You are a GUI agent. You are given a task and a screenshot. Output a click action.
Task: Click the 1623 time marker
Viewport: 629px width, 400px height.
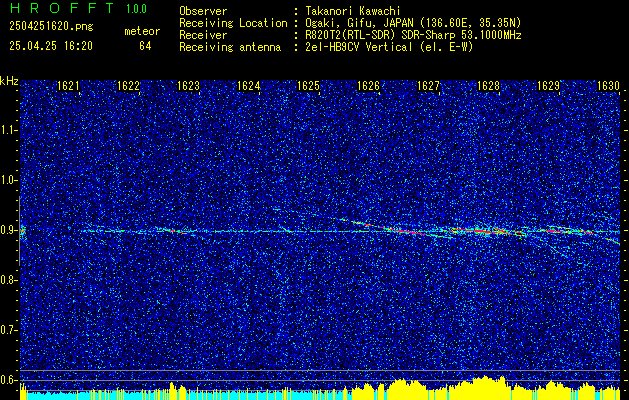(x=188, y=85)
